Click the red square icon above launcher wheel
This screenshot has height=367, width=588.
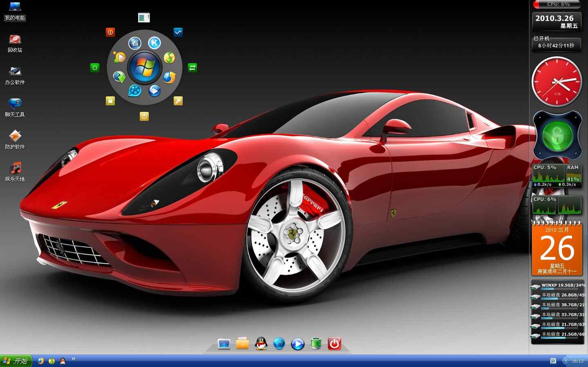pyautogui.click(x=110, y=32)
